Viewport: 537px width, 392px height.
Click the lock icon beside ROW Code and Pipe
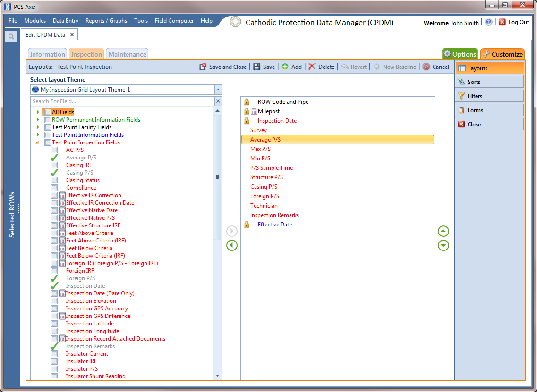[247, 101]
